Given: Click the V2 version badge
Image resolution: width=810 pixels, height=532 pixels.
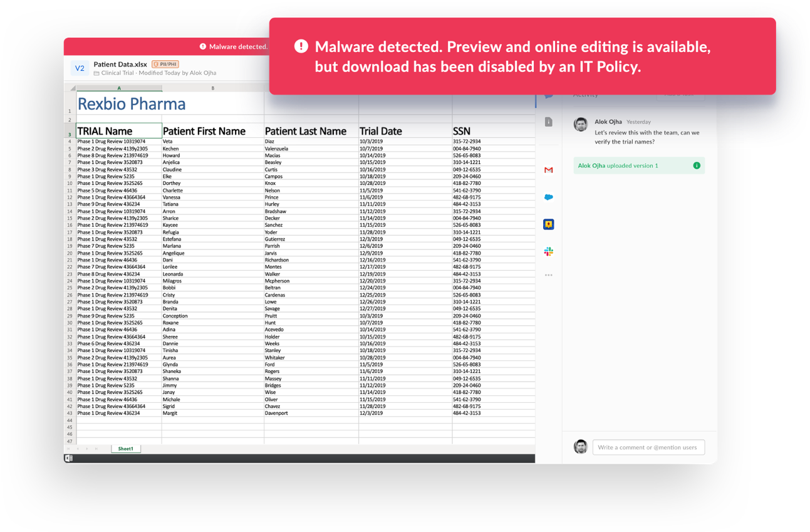Looking at the screenshot, I should (80, 68).
